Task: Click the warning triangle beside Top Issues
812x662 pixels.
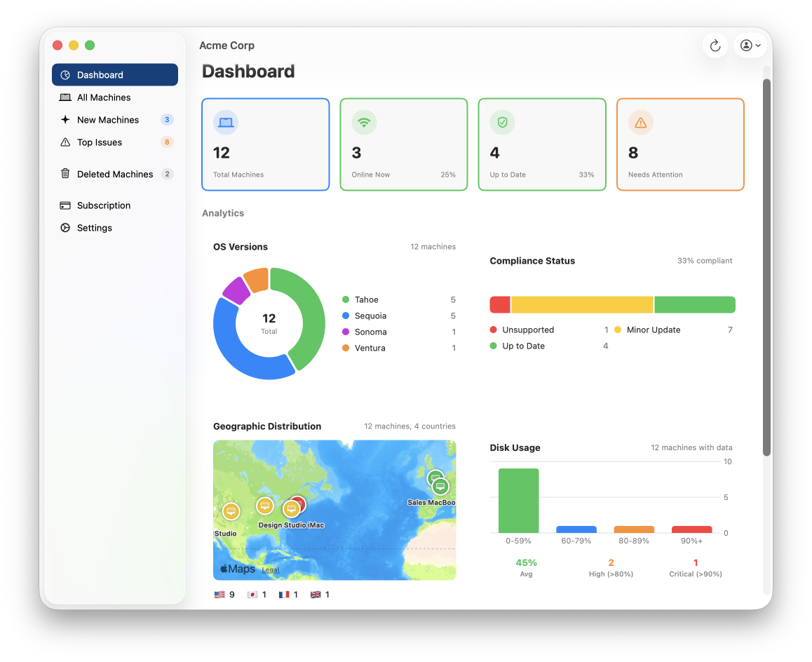Action: tap(65, 142)
